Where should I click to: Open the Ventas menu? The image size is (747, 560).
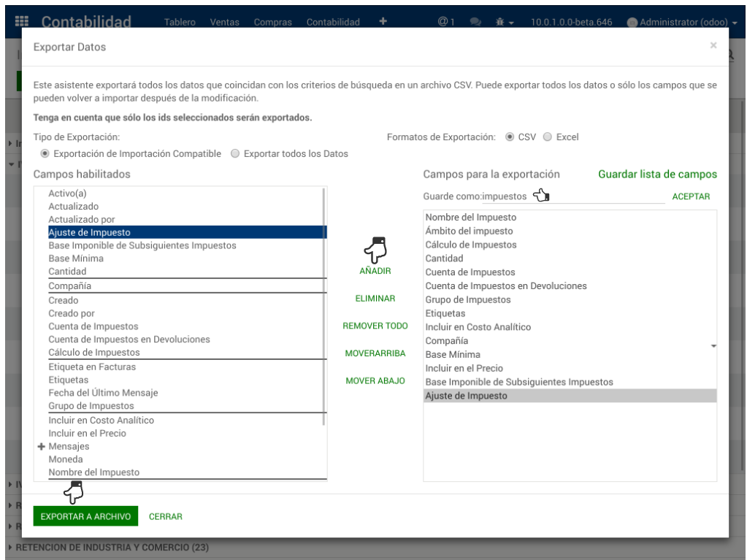(224, 23)
